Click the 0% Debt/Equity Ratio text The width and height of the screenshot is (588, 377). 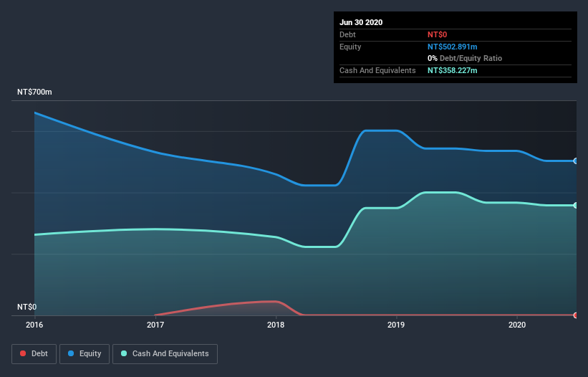(x=465, y=59)
